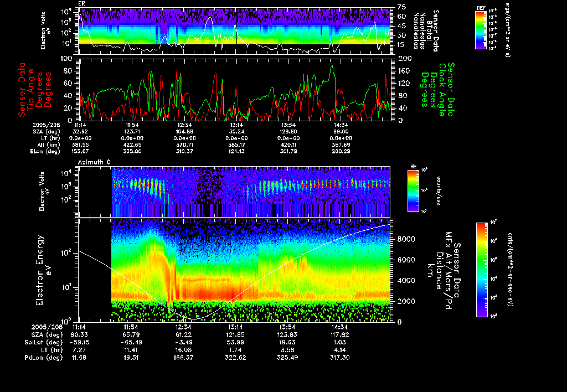Screen dimensions: 567x392
Task: Click the PdLon value 317.30
Action: click(339, 358)
